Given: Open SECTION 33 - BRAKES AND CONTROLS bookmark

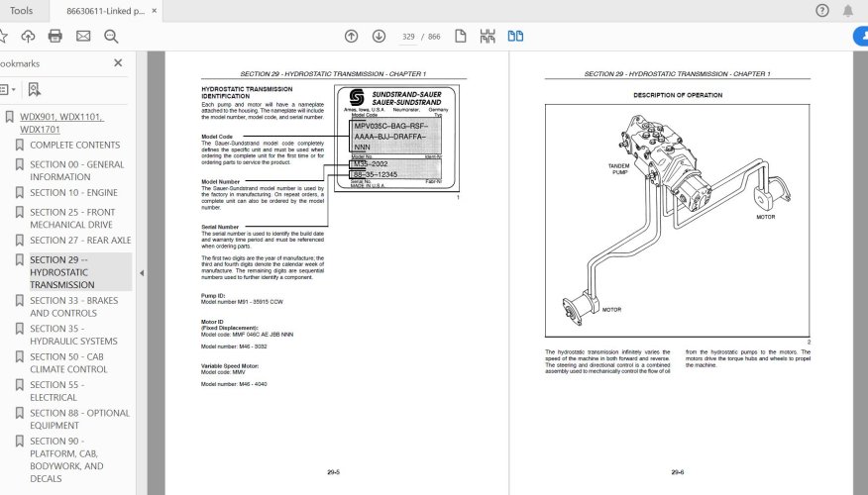Looking at the screenshot, I should [x=73, y=306].
